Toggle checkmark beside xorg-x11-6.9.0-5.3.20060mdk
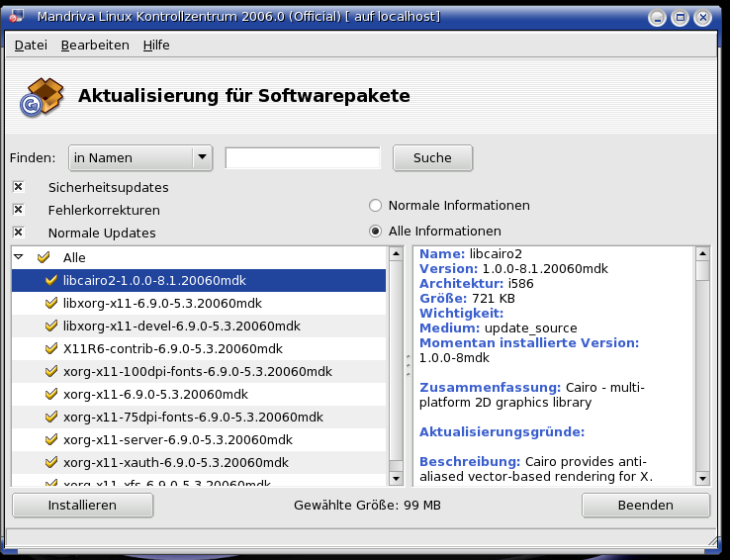730x560 pixels. [51, 395]
